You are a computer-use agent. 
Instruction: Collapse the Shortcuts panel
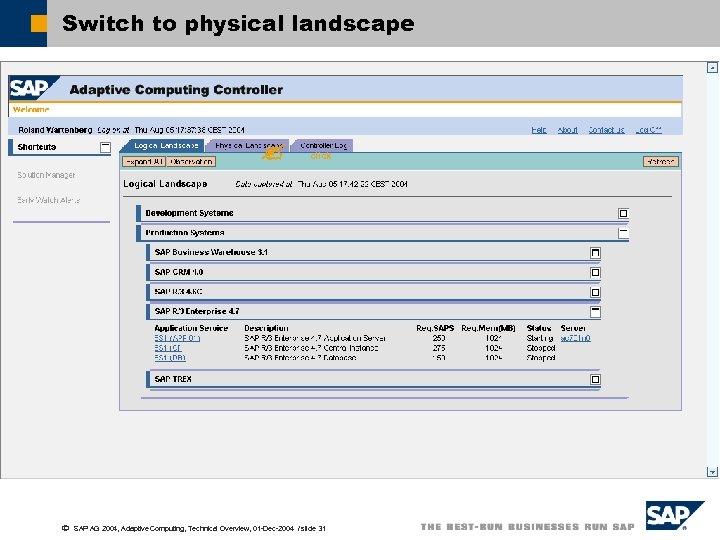(x=105, y=147)
